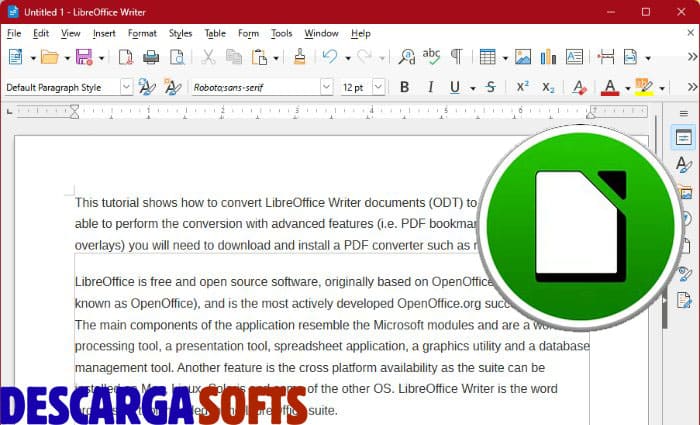Click Export as PDF icon
700x425 pixels.
point(125,57)
